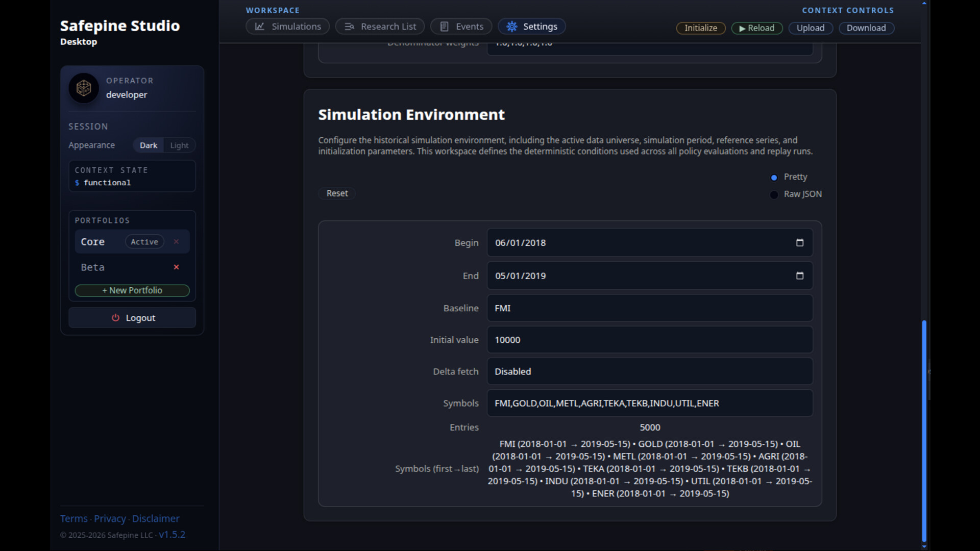Click the Initialize context button
This screenshot has width=980, height=551.
point(701,28)
